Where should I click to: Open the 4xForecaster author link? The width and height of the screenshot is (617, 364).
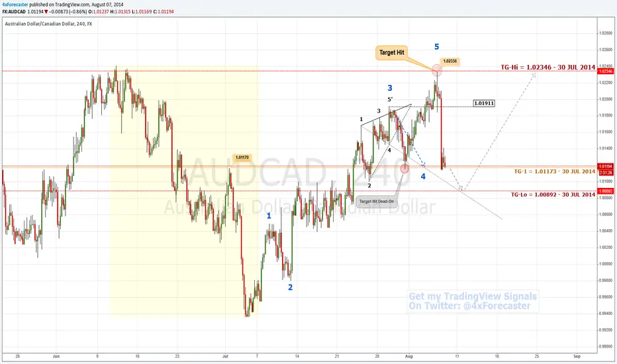click(15, 5)
